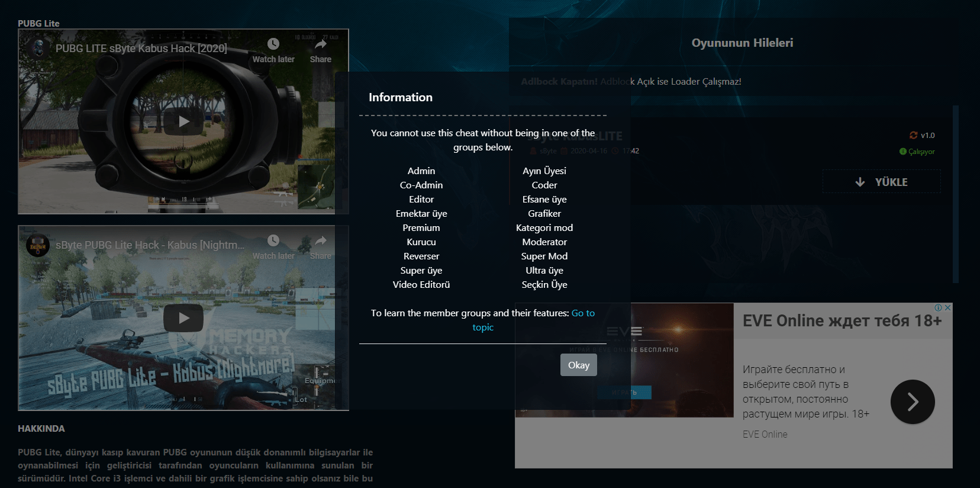980x488 pixels.
Task: Click the 'v1.0' version label
Action: 927,135
